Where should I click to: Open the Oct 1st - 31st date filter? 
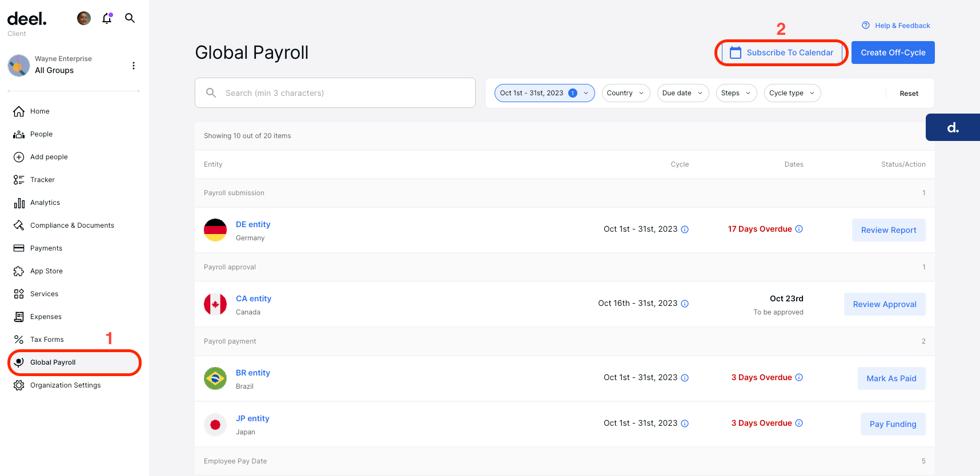pos(545,93)
